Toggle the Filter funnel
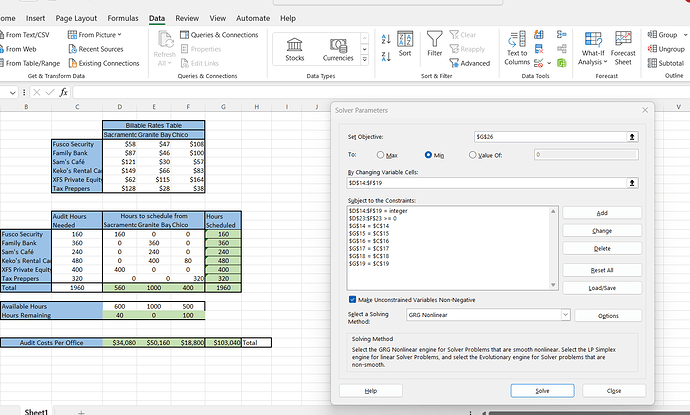690x415 pixels. 434,44
